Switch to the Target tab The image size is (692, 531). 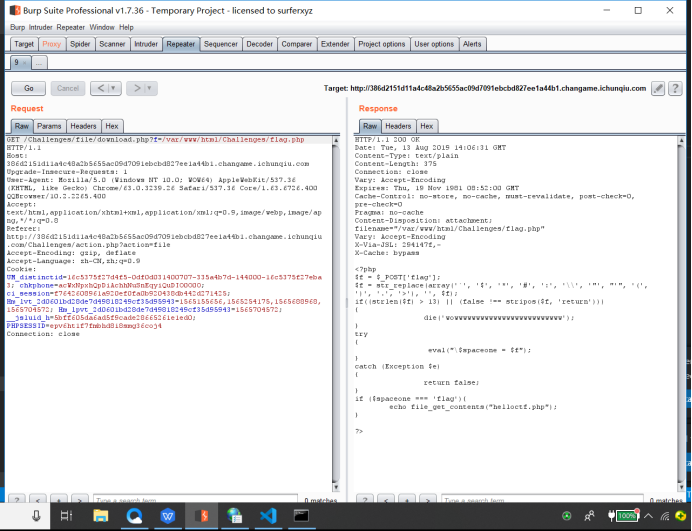click(24, 44)
